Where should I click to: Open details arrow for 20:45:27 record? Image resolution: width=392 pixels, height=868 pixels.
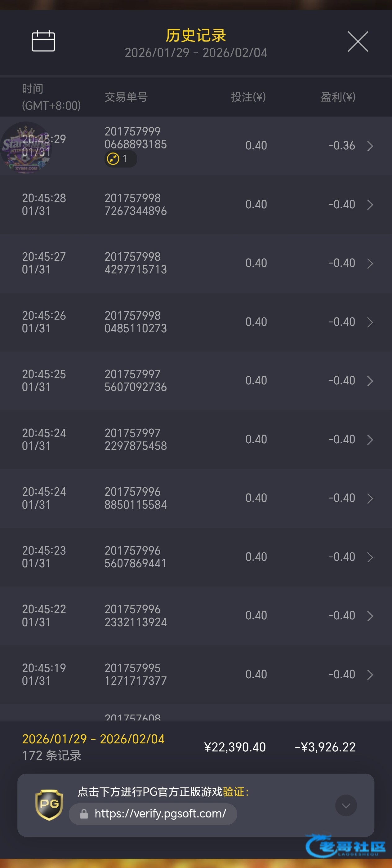point(370,263)
